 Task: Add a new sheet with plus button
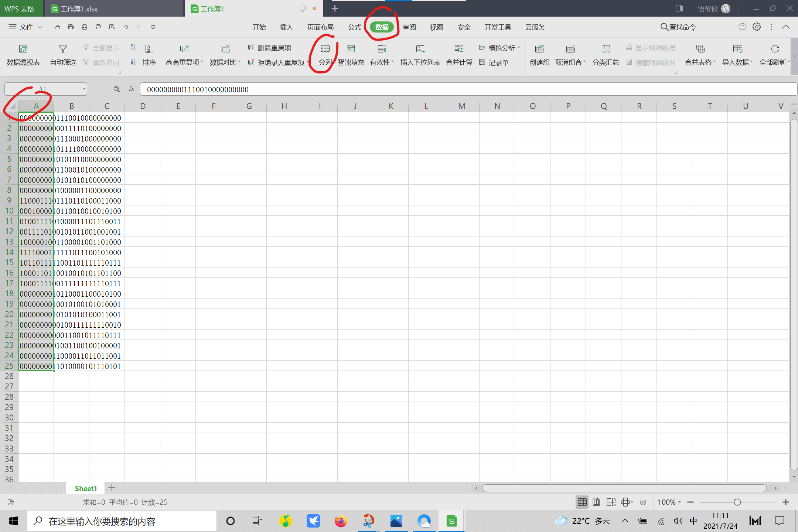[x=112, y=488]
